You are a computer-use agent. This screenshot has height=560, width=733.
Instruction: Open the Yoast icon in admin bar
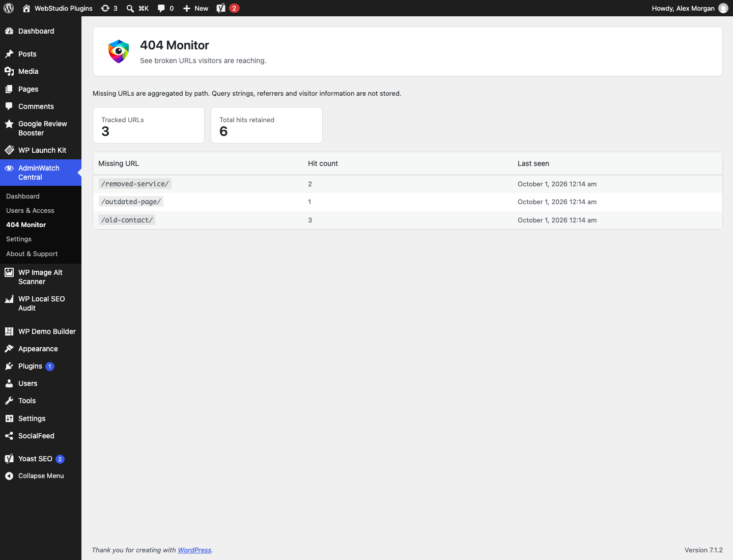(x=221, y=8)
